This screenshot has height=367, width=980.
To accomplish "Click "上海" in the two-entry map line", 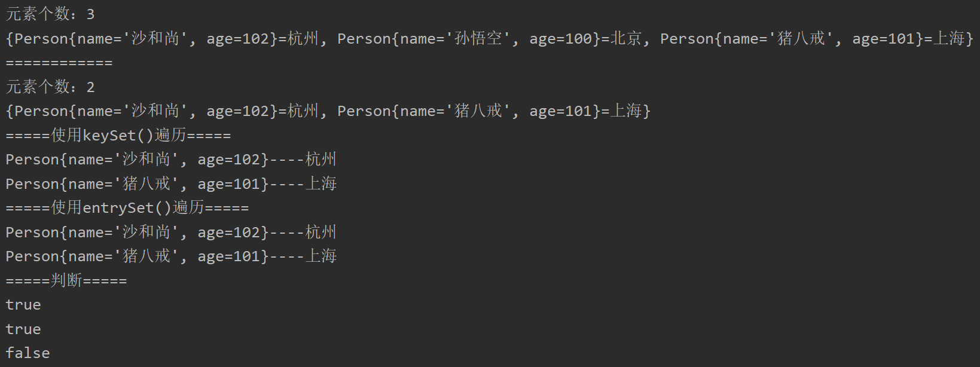I will point(626,111).
